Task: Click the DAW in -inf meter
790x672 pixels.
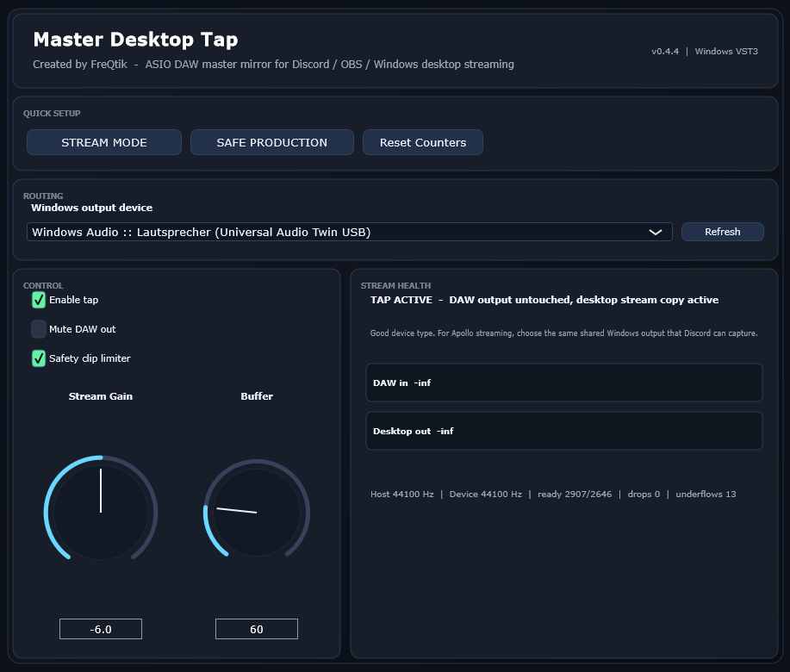Action: coord(563,383)
